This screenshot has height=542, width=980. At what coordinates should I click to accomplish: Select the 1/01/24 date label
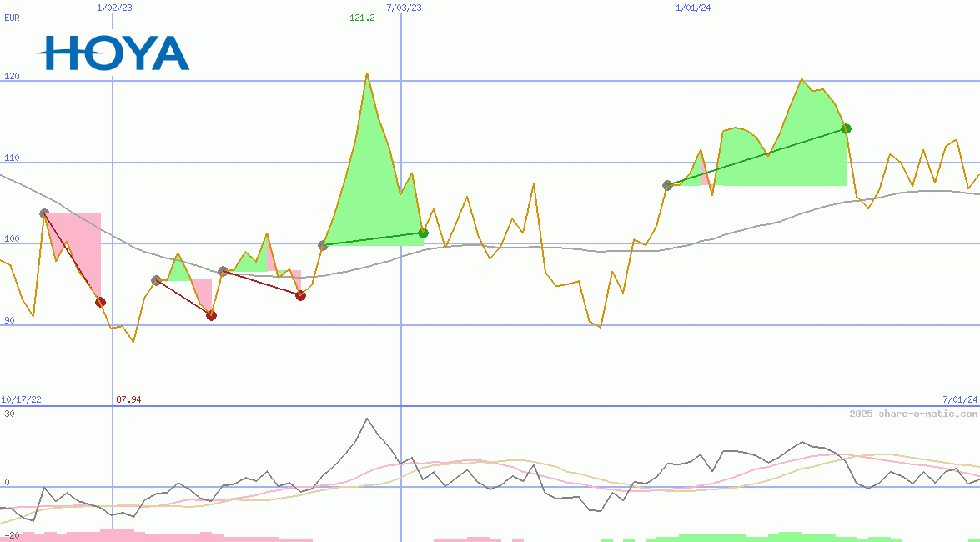[693, 8]
